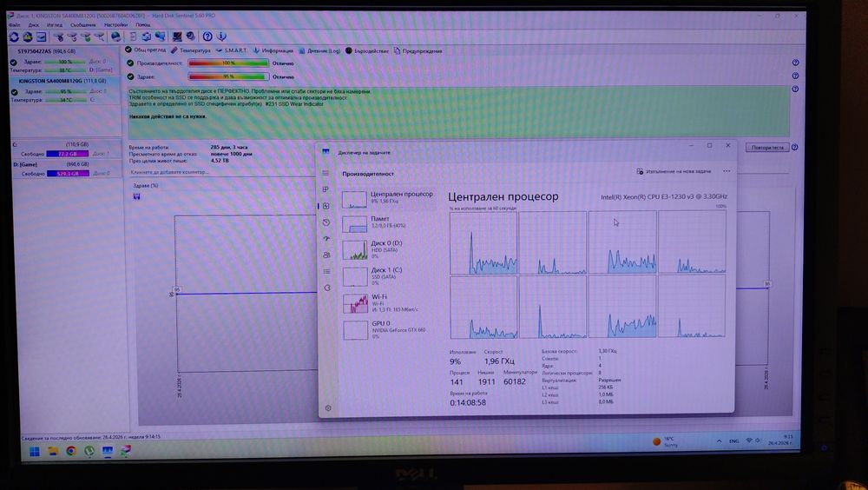Open the Диск menu
Viewport: 868px width, 490px height.
[34, 25]
